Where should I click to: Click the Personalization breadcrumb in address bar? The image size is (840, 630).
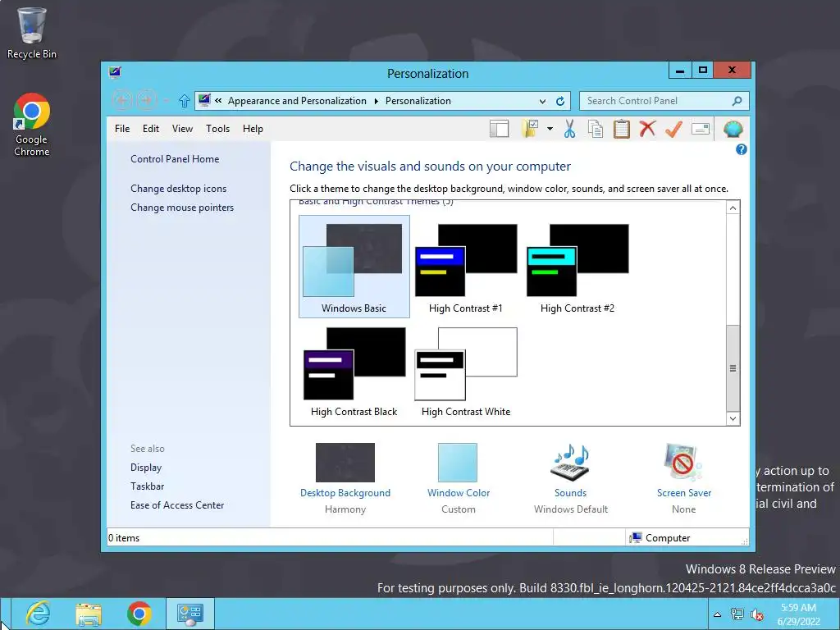[418, 101]
